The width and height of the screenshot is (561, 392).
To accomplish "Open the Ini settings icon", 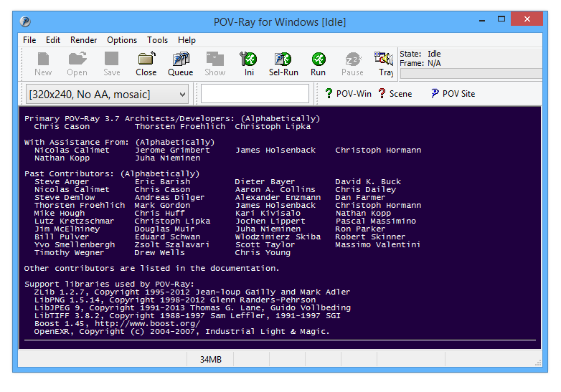I will point(249,59).
